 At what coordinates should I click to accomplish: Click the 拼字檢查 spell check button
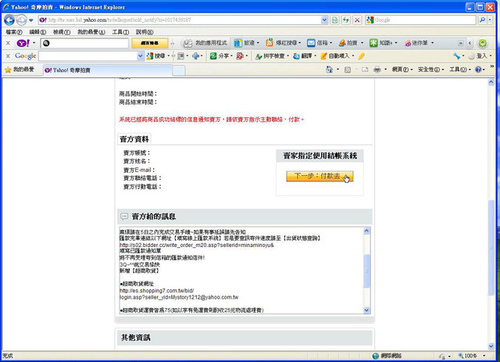271,56
